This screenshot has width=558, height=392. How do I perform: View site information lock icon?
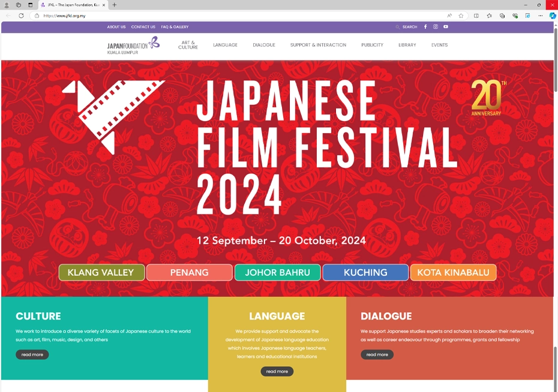tap(37, 16)
